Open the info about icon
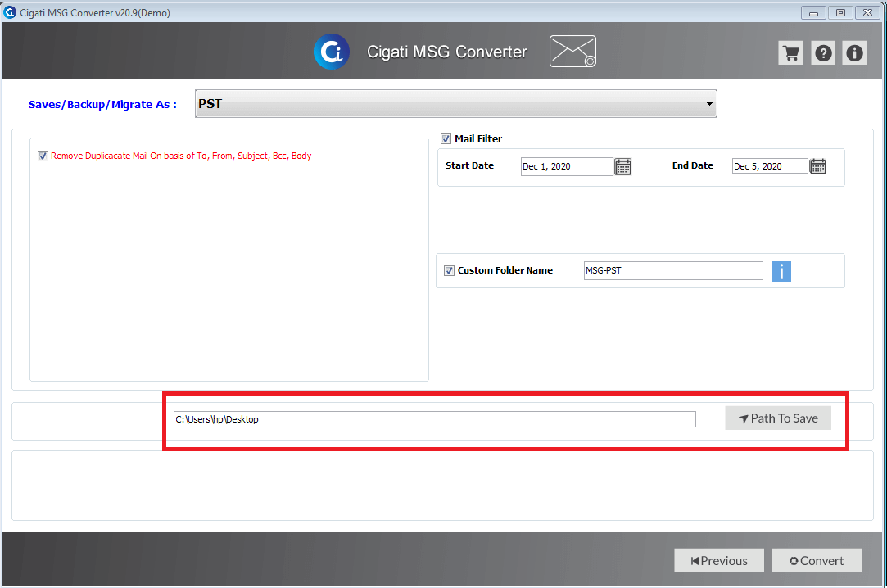This screenshot has height=588, width=887. tap(854, 53)
